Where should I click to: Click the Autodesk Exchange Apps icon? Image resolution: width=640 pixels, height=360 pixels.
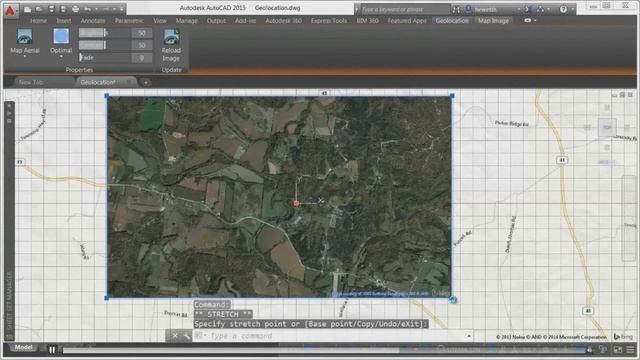(528, 9)
